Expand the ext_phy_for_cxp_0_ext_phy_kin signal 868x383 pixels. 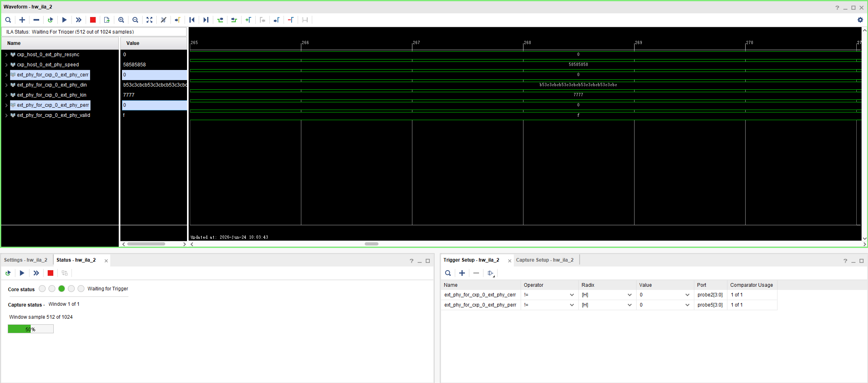point(6,95)
